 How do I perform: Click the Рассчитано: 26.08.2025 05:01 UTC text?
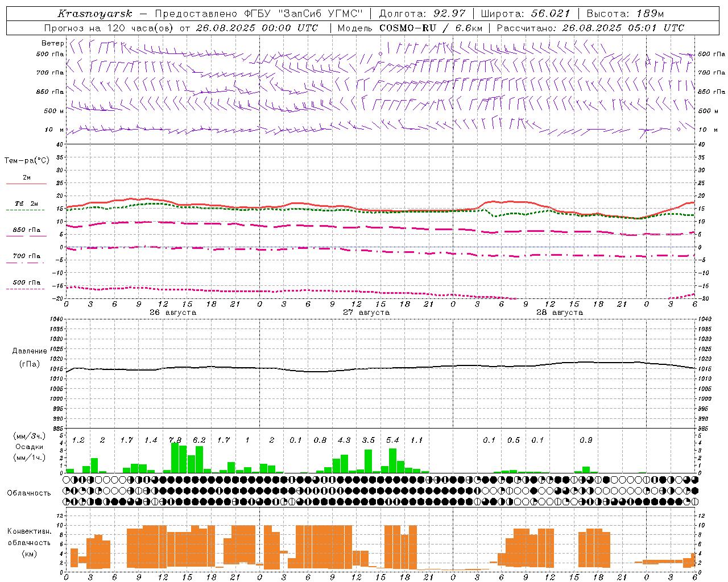590,28
